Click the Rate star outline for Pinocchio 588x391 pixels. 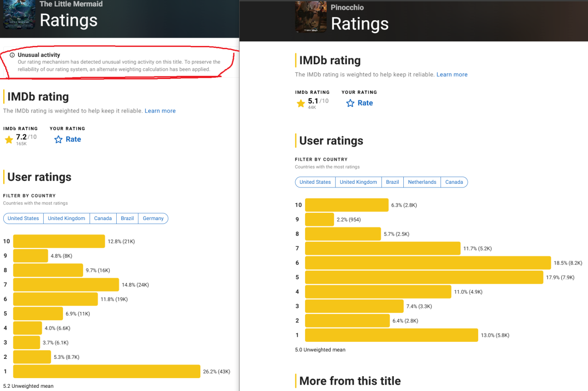point(351,103)
